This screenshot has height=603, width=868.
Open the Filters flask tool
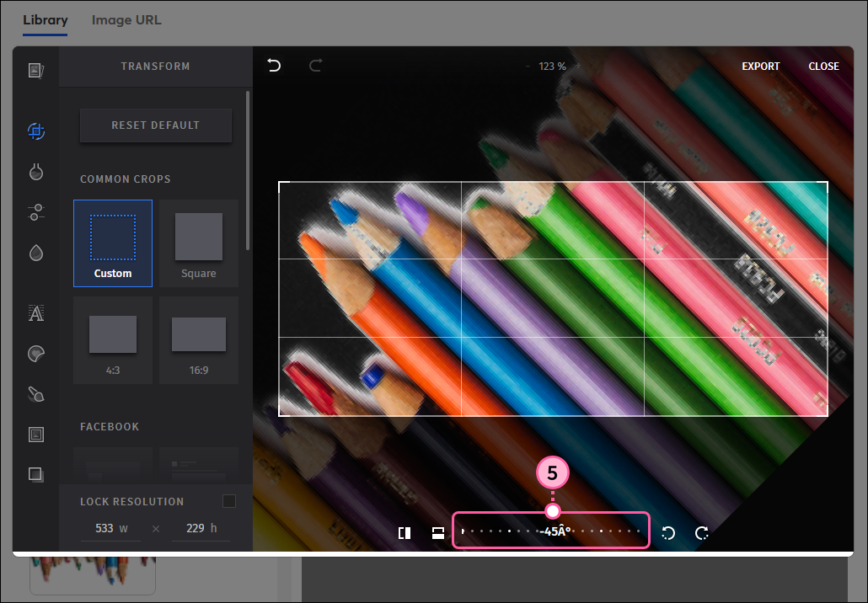36,172
